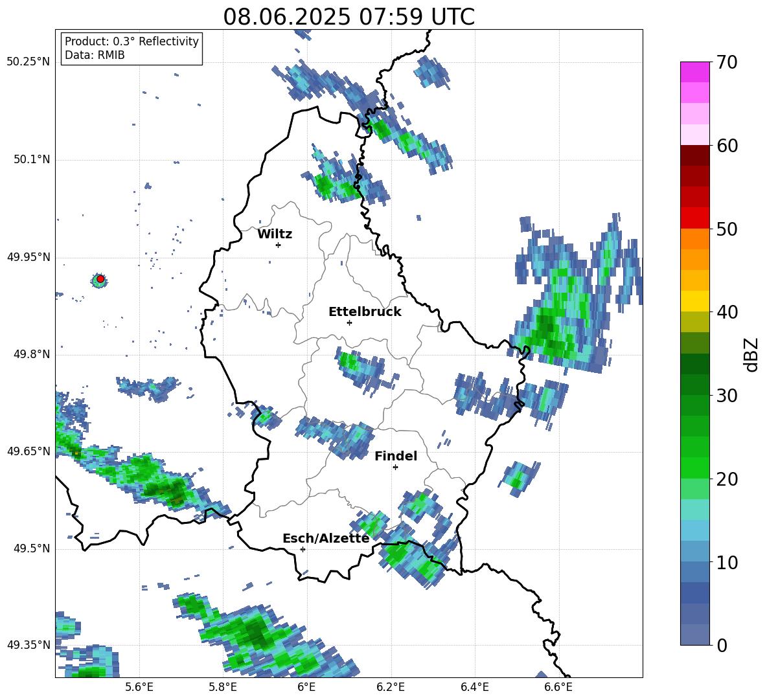Click the red radar site marker

(x=100, y=279)
